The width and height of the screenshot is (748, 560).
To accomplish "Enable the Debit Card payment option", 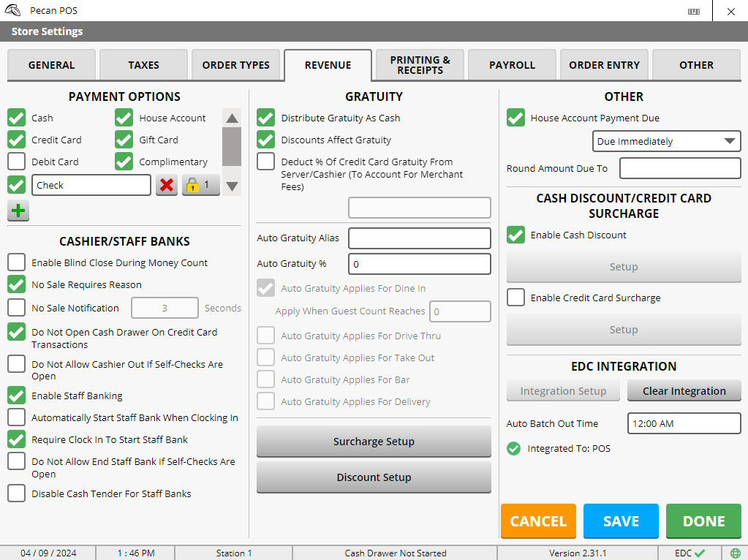I will 17,162.
